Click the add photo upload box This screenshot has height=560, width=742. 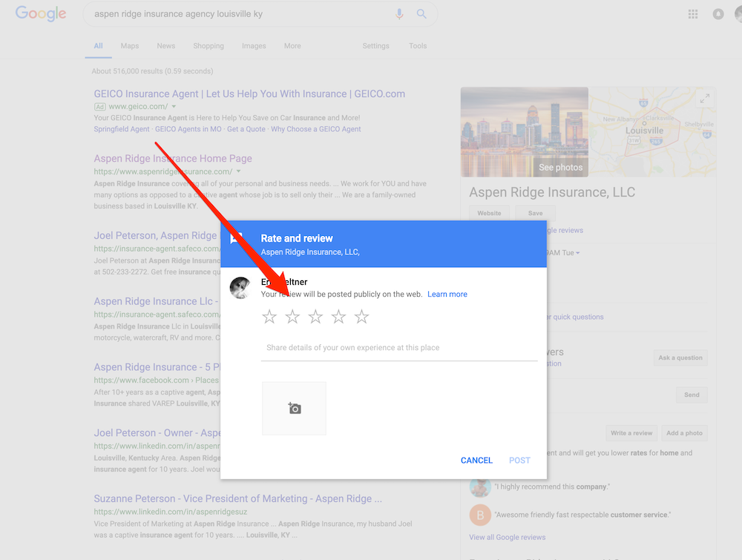294,408
